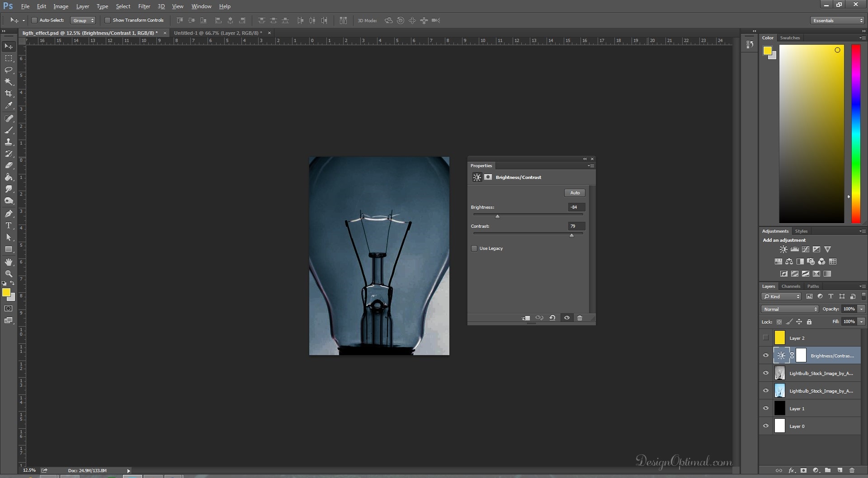
Task: Select the Rectangle shape tool
Action: point(9,249)
